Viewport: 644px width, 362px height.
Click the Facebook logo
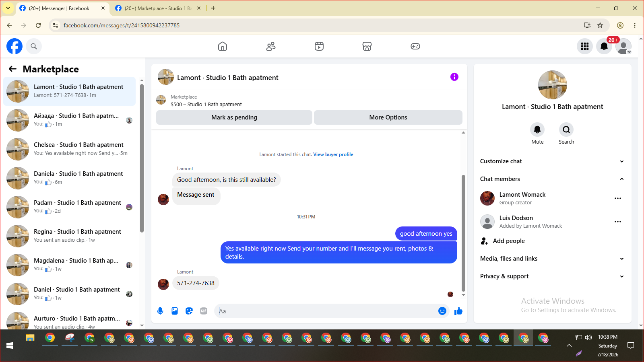click(14, 46)
